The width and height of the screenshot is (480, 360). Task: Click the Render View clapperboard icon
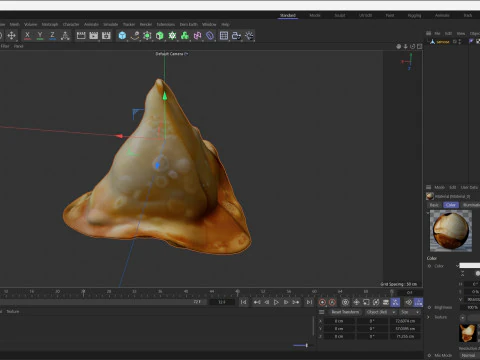(x=81, y=36)
